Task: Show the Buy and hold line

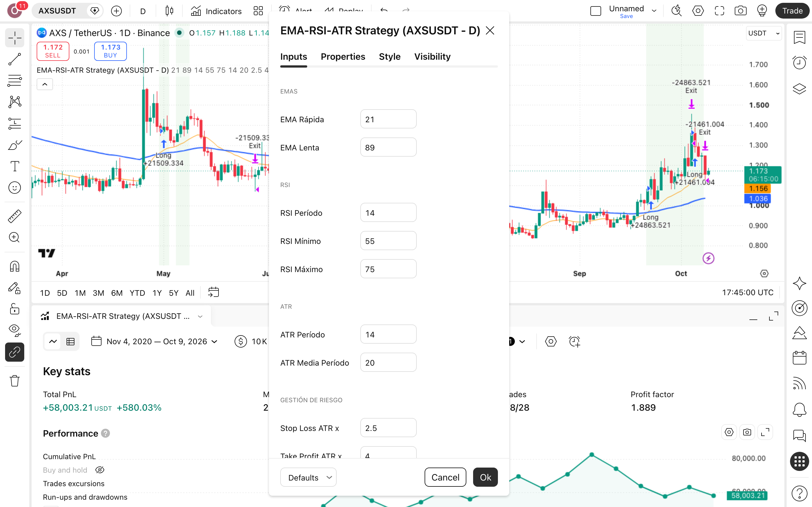Action: click(x=100, y=470)
